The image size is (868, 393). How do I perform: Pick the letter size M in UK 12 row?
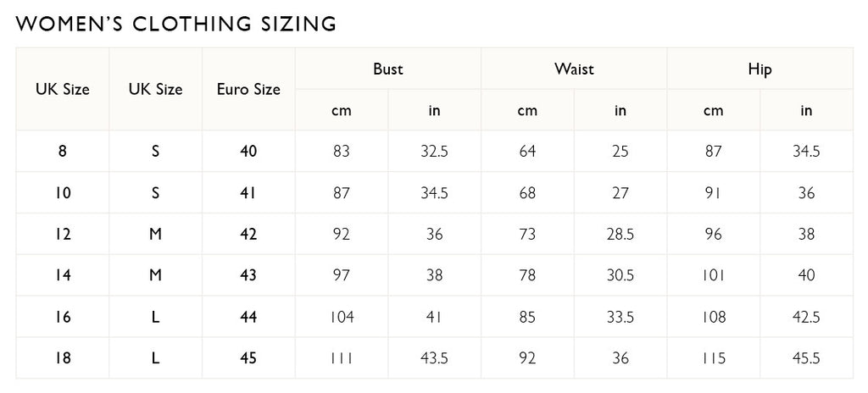[155, 235]
